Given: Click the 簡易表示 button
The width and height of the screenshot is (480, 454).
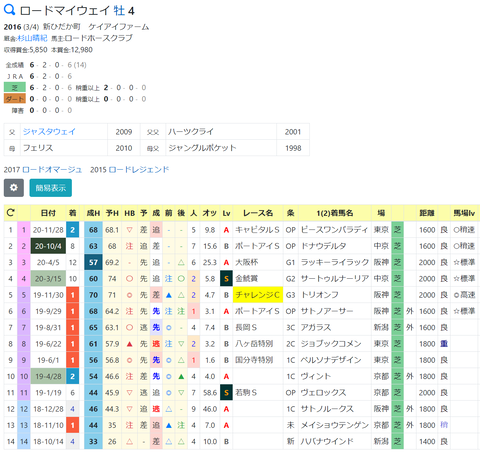Looking at the screenshot, I should 51,188.
